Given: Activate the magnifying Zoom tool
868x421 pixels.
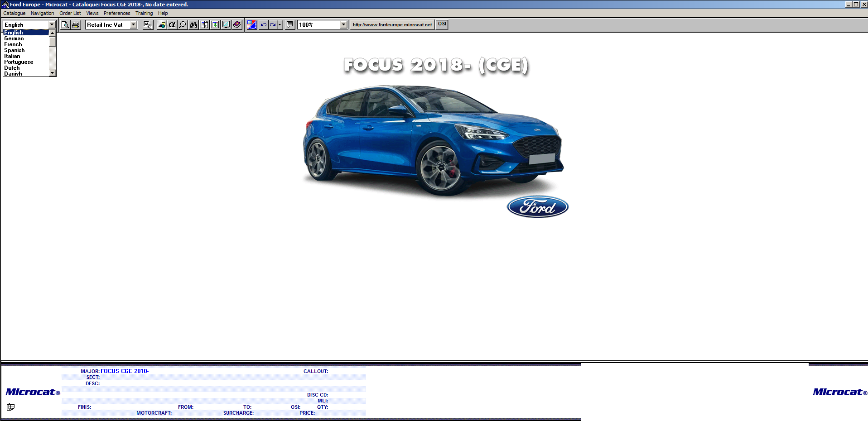Looking at the screenshot, I should coord(182,24).
